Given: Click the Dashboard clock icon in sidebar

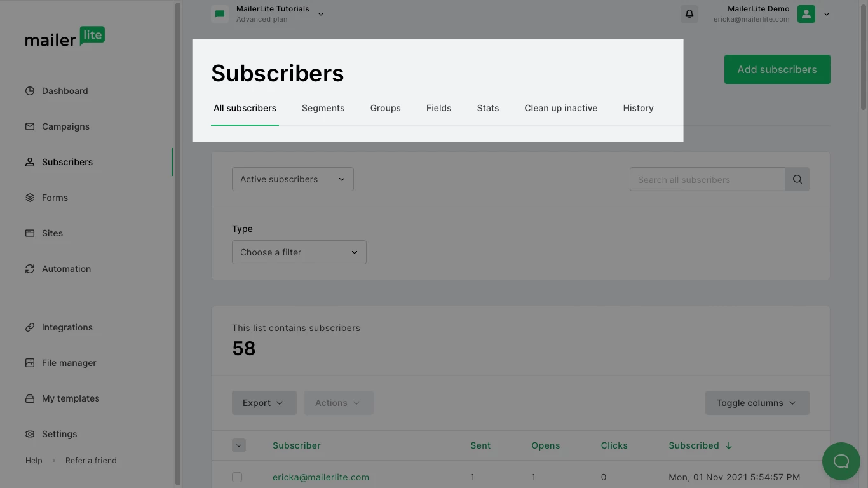Looking at the screenshot, I should [30, 91].
